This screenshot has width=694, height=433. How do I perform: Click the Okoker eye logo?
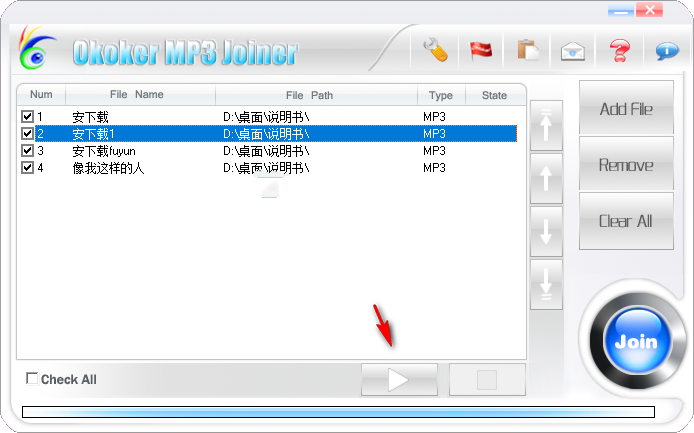[x=36, y=48]
